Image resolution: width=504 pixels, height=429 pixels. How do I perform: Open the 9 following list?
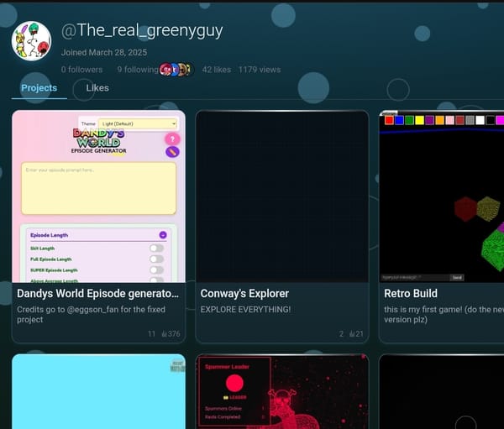138,70
